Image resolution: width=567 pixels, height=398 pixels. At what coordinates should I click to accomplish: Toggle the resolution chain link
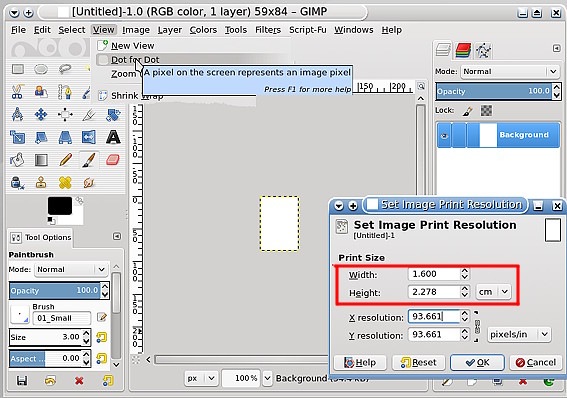click(x=477, y=326)
